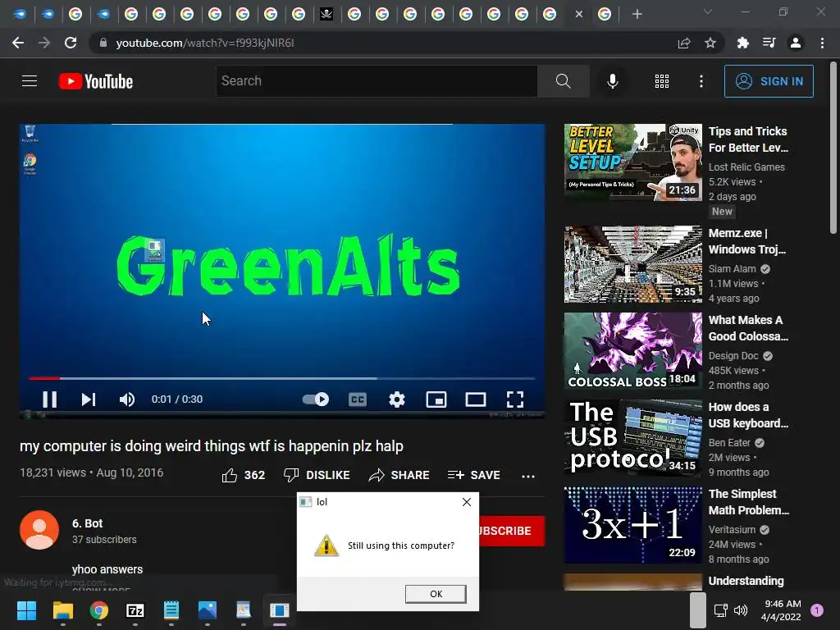Click the search magnifier button
This screenshot has width=840, height=630.
pyautogui.click(x=563, y=81)
